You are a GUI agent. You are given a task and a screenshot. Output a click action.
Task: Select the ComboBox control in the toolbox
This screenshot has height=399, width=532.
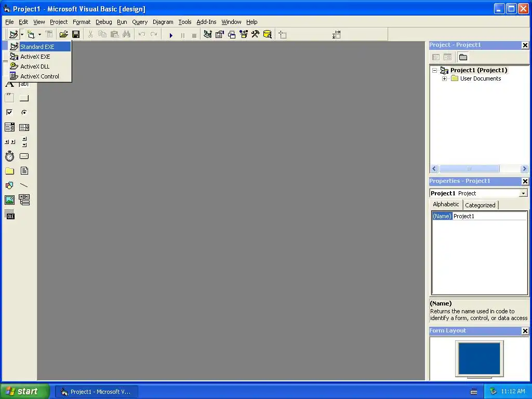(x=9, y=127)
